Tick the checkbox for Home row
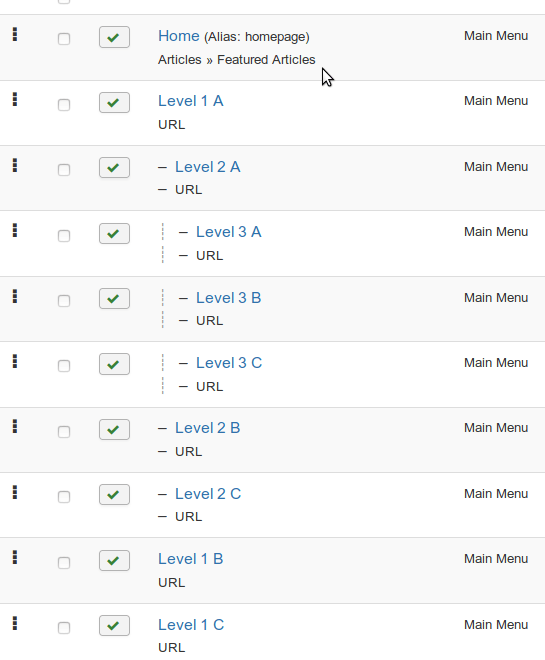Screen dimensions: 545x660 pos(64,39)
